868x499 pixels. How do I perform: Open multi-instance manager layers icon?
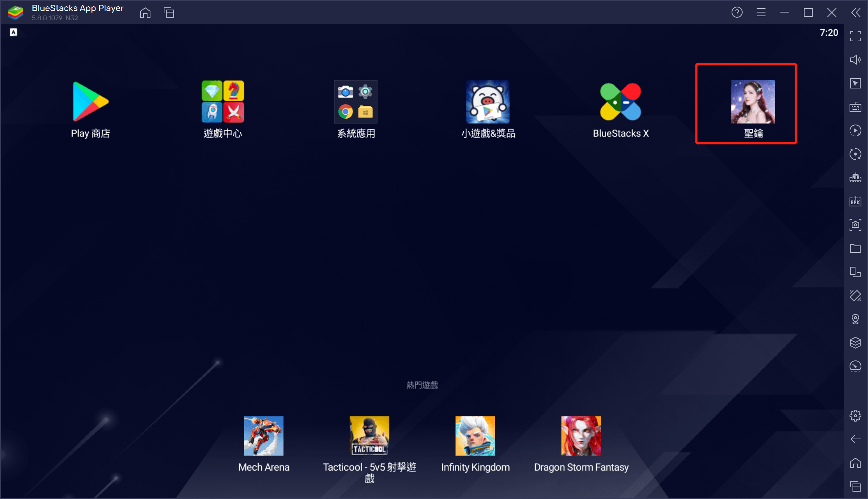coord(855,343)
